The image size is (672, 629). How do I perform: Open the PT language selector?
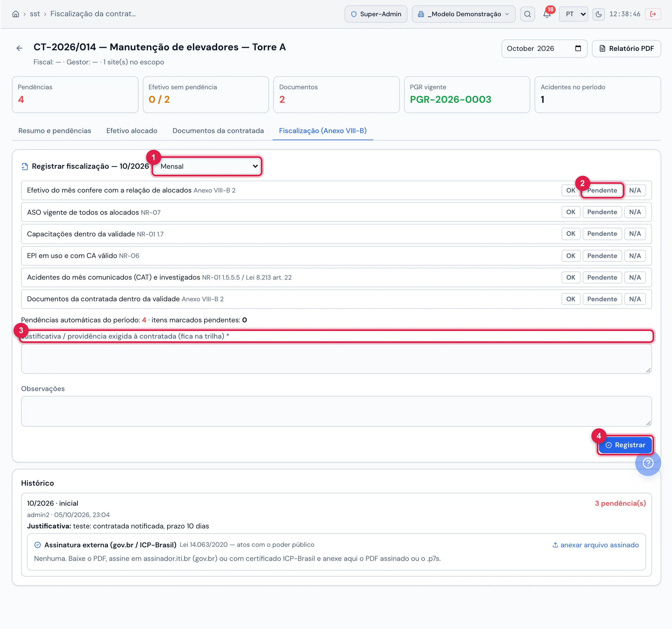tap(573, 14)
